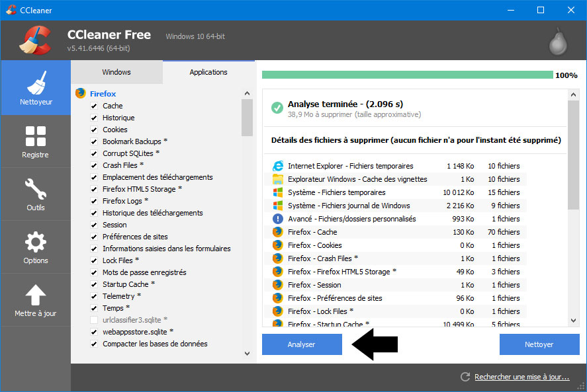The width and height of the screenshot is (587, 392).
Task: Open the Registre section
Action: (x=36, y=141)
